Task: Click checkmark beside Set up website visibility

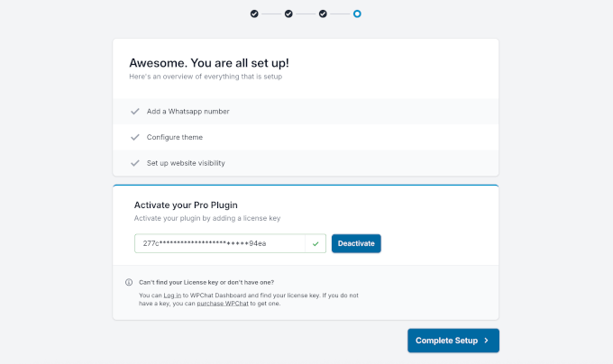Action: [135, 163]
